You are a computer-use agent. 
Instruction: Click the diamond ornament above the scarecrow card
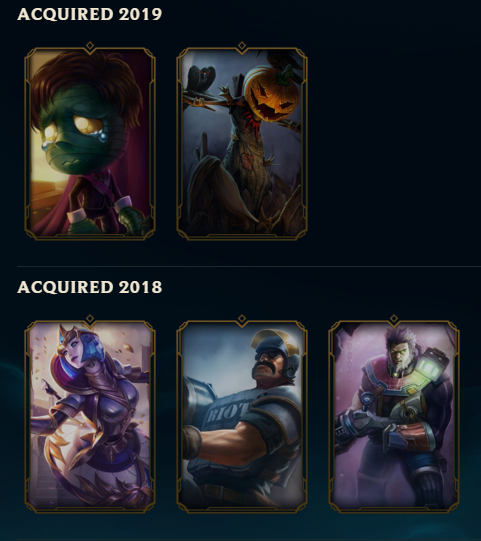pyautogui.click(x=242, y=46)
